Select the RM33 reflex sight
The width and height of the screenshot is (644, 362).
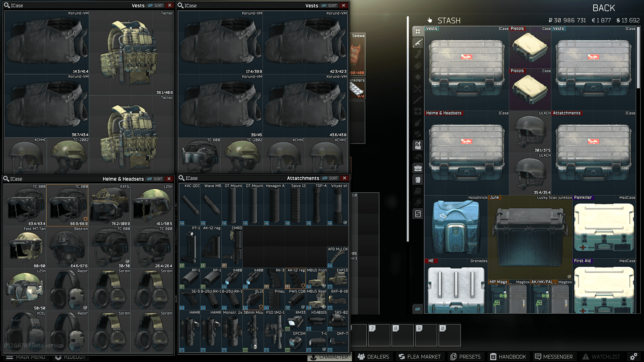point(296,321)
